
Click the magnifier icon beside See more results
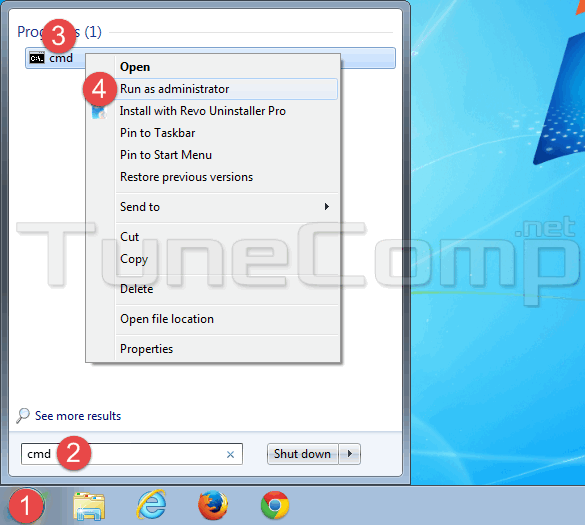click(23, 416)
